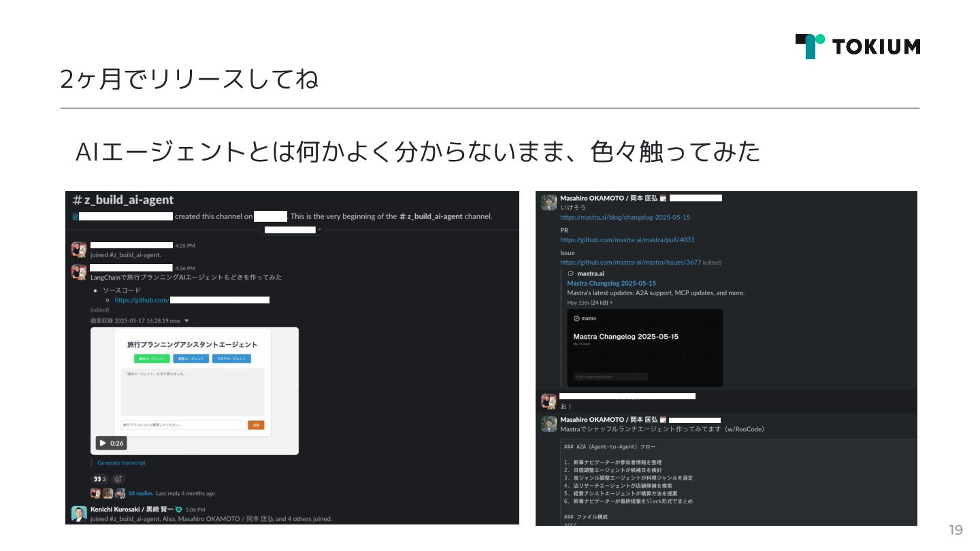Open the mastra issues/3677 GitHub link
The width and height of the screenshot is (980, 551).
coord(630,263)
